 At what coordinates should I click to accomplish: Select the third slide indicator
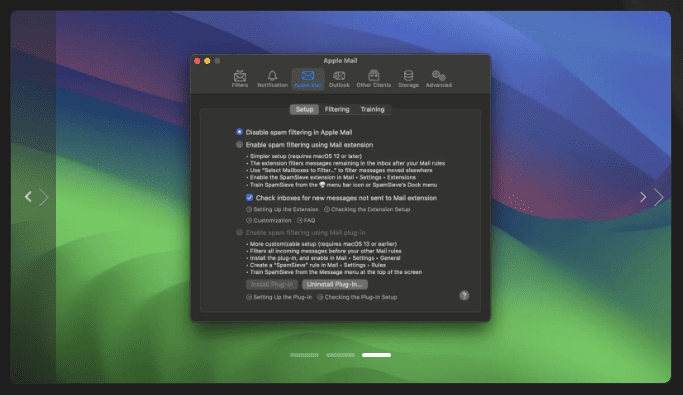coord(376,355)
